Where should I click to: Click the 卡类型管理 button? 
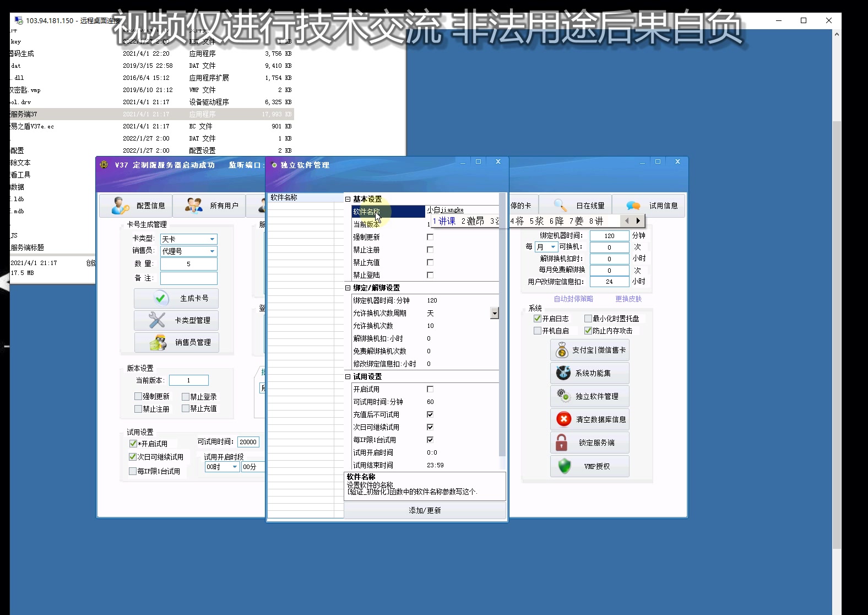pos(176,320)
